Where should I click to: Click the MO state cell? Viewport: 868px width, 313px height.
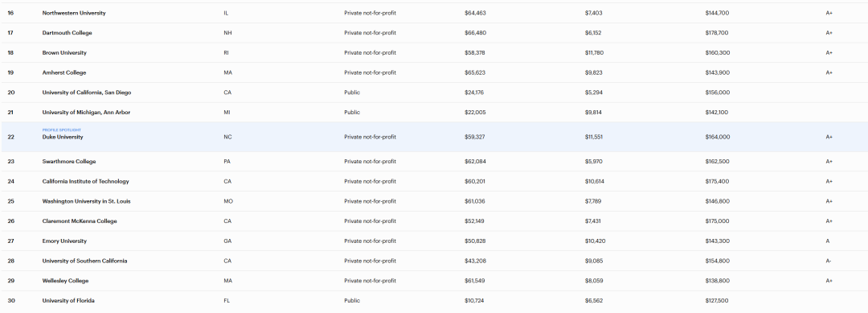tap(228, 201)
